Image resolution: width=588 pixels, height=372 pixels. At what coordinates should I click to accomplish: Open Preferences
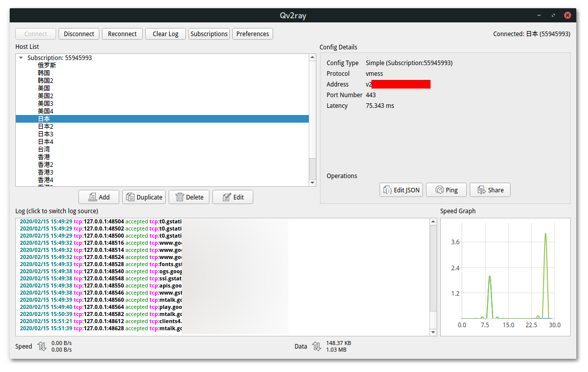pos(253,34)
